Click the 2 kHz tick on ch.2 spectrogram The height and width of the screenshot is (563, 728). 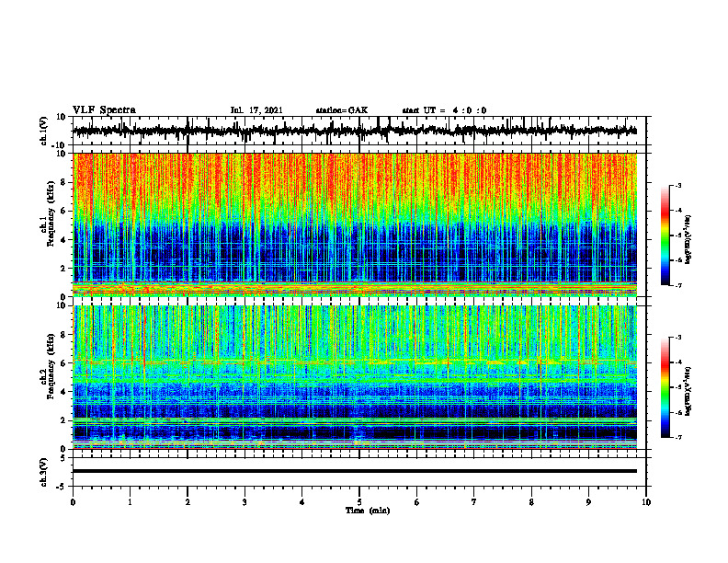coord(63,420)
